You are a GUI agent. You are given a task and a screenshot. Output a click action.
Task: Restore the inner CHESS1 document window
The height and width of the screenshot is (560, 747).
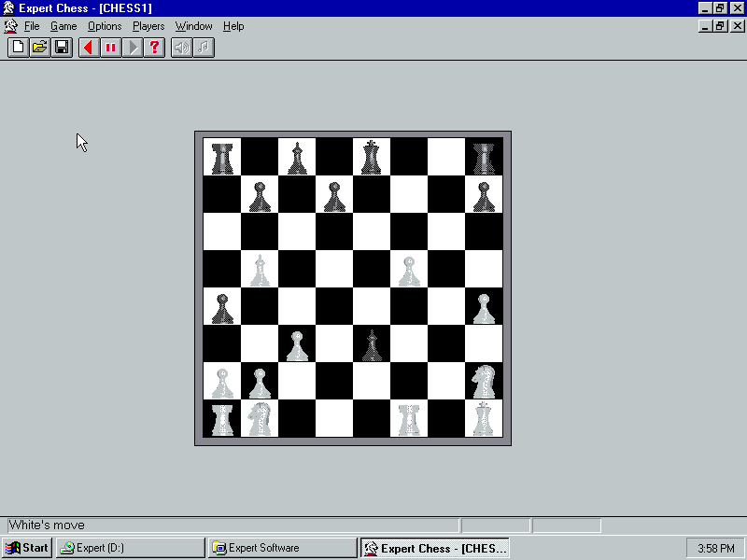tap(720, 26)
